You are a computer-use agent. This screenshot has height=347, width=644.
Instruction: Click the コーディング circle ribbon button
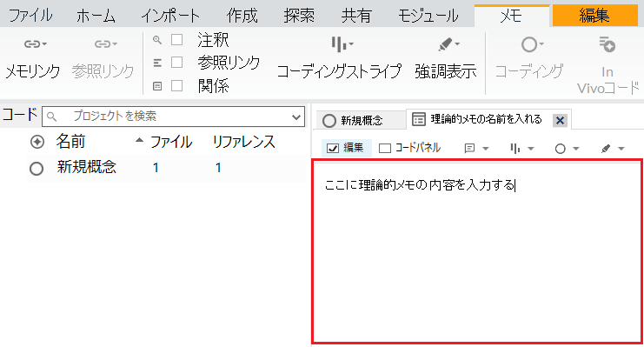[529, 57]
